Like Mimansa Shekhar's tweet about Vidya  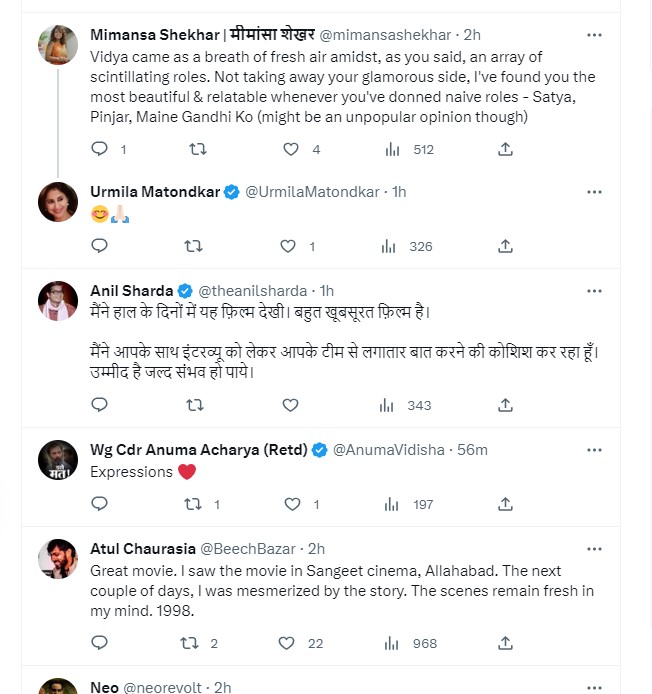pos(291,149)
